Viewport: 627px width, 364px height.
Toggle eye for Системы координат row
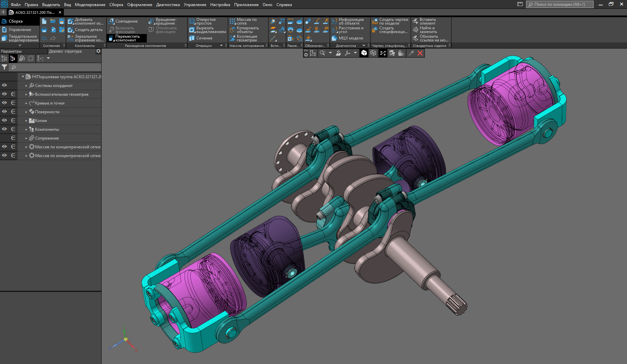click(x=4, y=85)
